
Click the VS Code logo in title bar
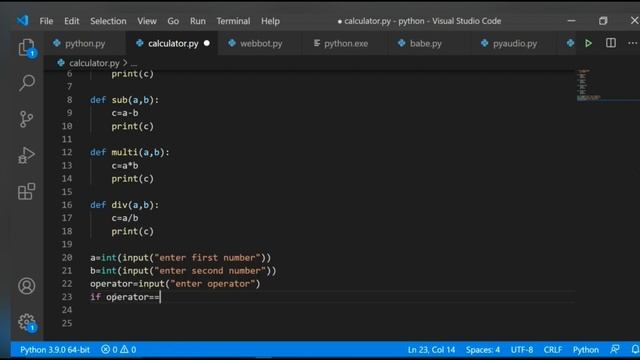pyautogui.click(x=22, y=20)
